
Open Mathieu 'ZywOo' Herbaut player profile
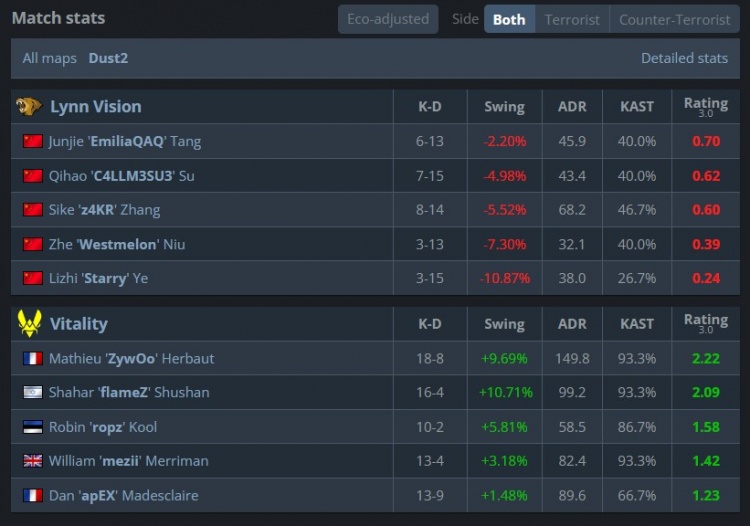[132, 358]
